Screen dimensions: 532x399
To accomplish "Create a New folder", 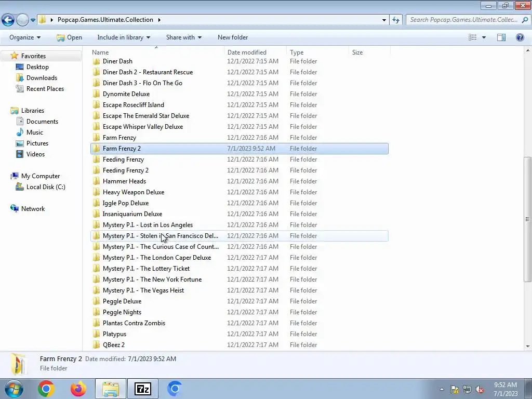I will 233,37.
